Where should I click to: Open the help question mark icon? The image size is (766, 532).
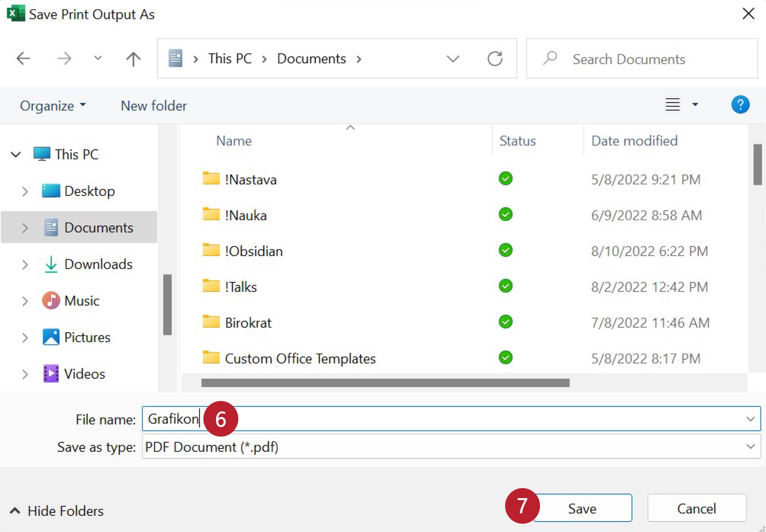coord(740,105)
